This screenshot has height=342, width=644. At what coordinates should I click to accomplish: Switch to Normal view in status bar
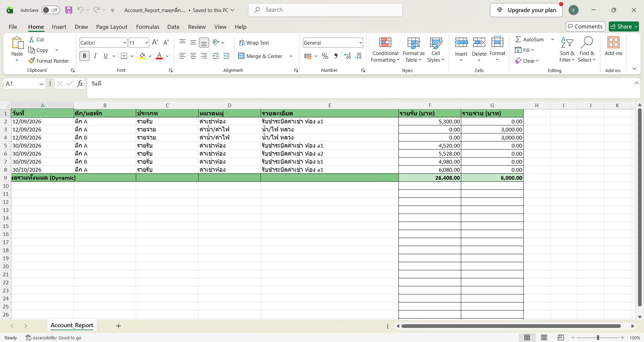click(x=527, y=338)
